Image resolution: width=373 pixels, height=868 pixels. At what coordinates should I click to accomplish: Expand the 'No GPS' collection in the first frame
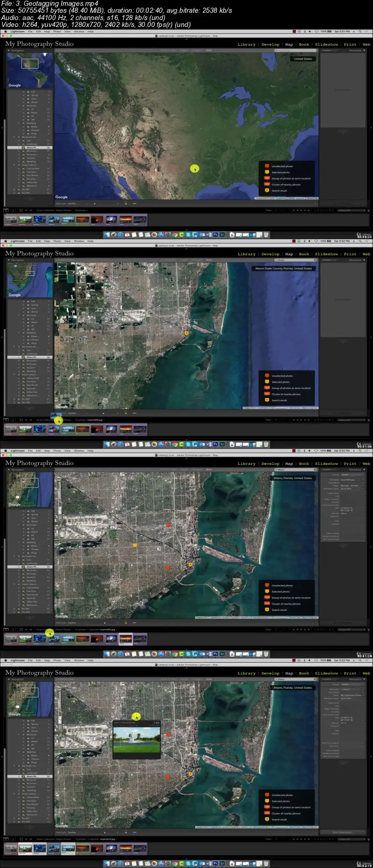(x=15, y=190)
